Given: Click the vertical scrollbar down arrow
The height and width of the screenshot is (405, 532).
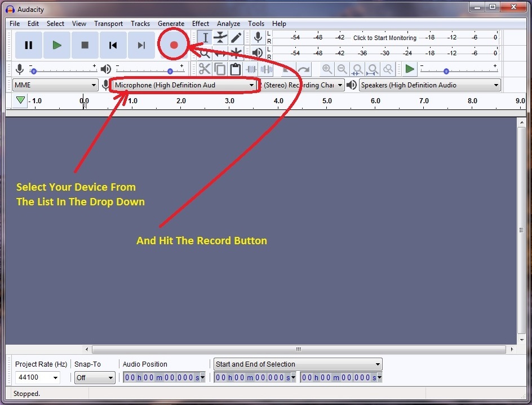Looking at the screenshot, I should tap(521, 340).
